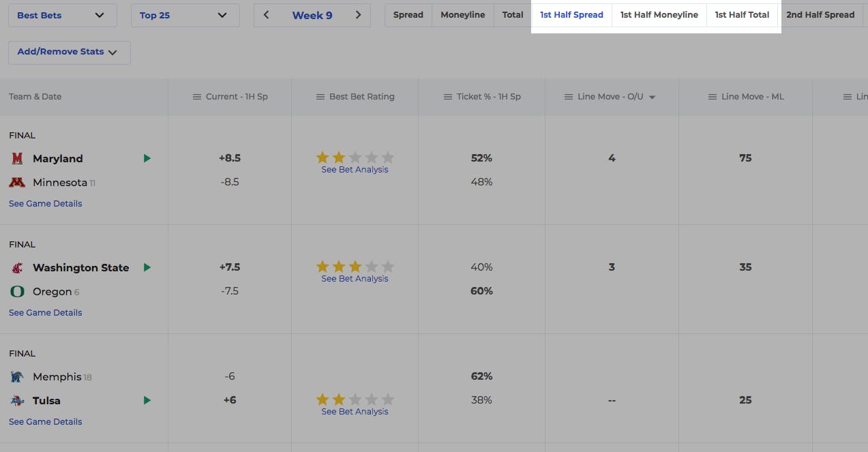Image resolution: width=868 pixels, height=452 pixels.
Task: Go to the previous week
Action: 267,15
